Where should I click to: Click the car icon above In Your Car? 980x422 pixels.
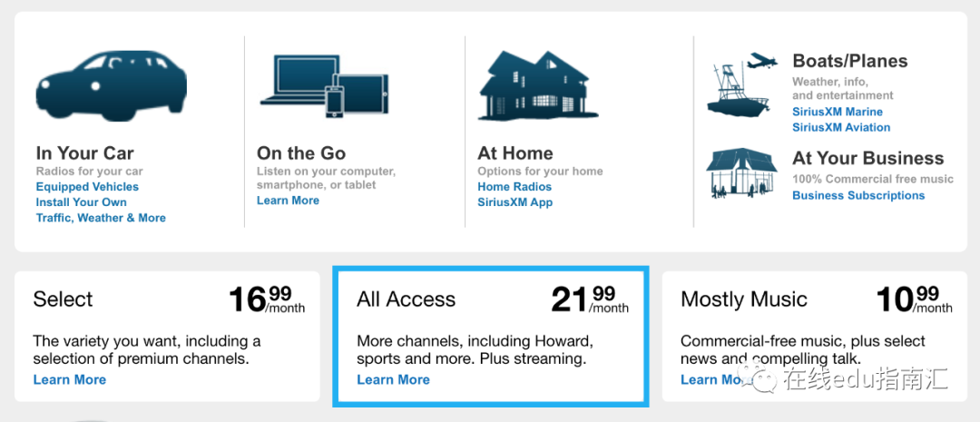[112, 85]
